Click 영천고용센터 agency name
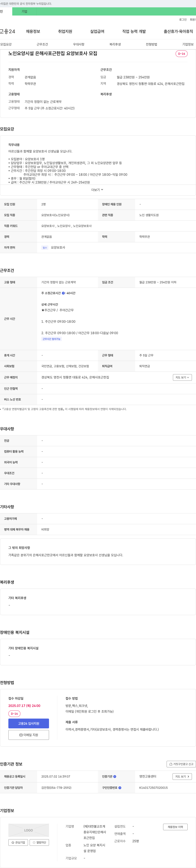The image size is (196, 868). pyautogui.click(x=148, y=776)
